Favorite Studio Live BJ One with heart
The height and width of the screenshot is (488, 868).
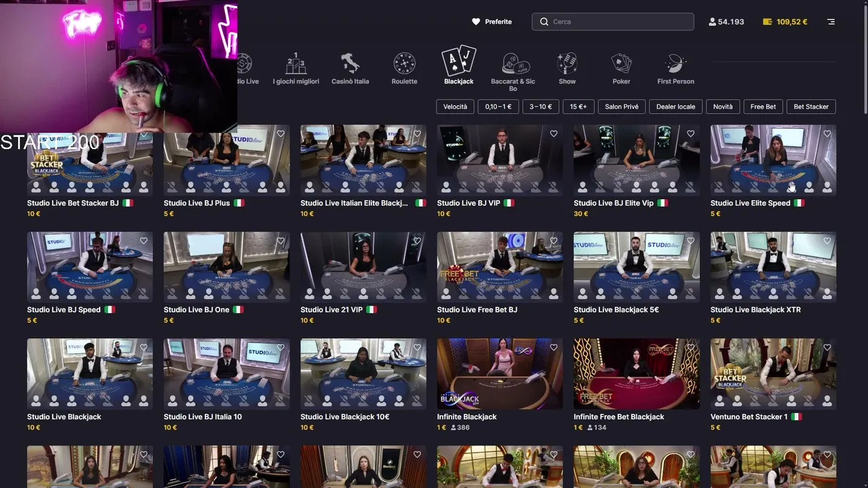pos(281,241)
